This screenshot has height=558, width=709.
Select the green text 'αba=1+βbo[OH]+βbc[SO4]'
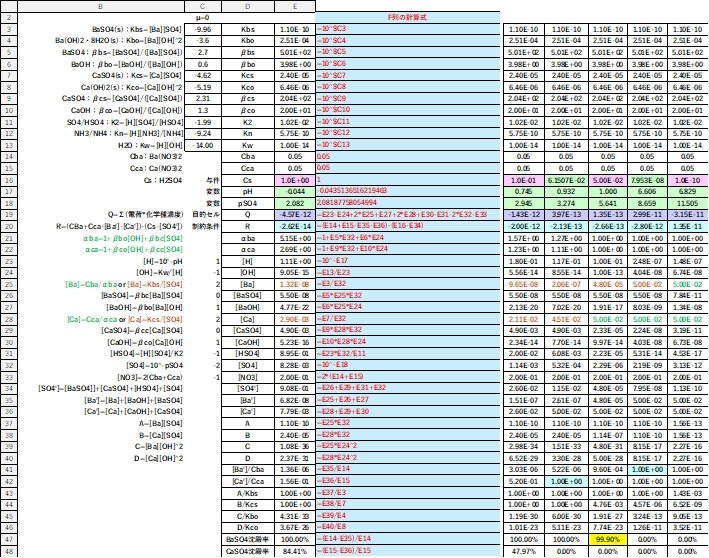133,238
